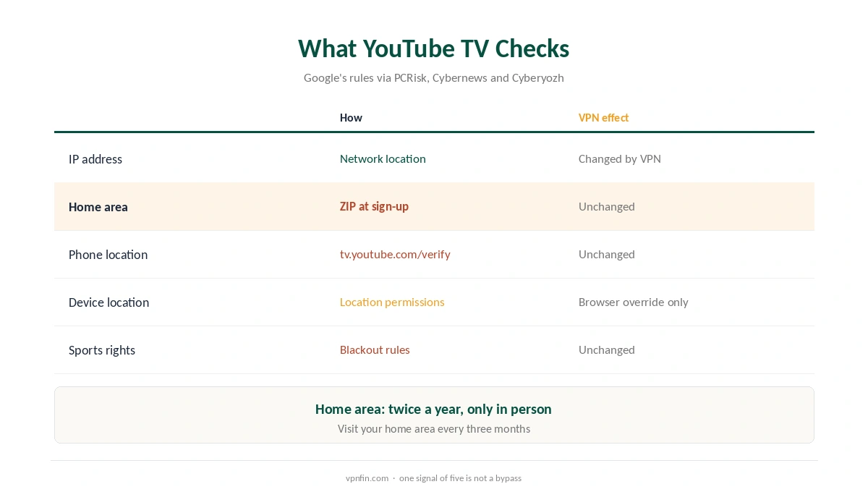Click the 'Browser override only' cell
Viewport: 868px width, 492px height.
(x=633, y=302)
